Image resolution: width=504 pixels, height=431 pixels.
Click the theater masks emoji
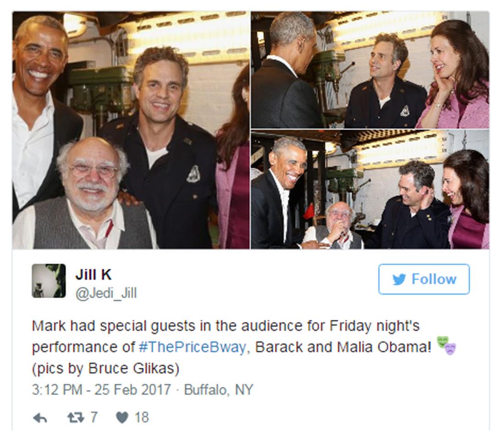click(x=446, y=346)
